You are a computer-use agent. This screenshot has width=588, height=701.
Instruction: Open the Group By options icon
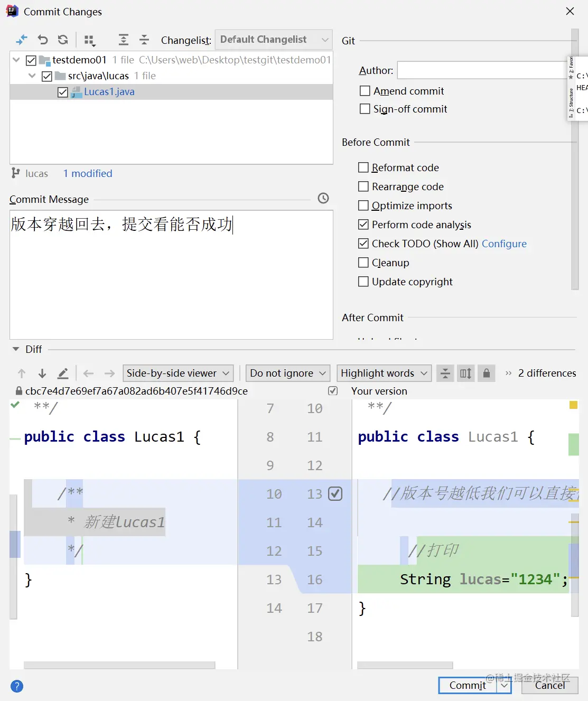coord(90,40)
